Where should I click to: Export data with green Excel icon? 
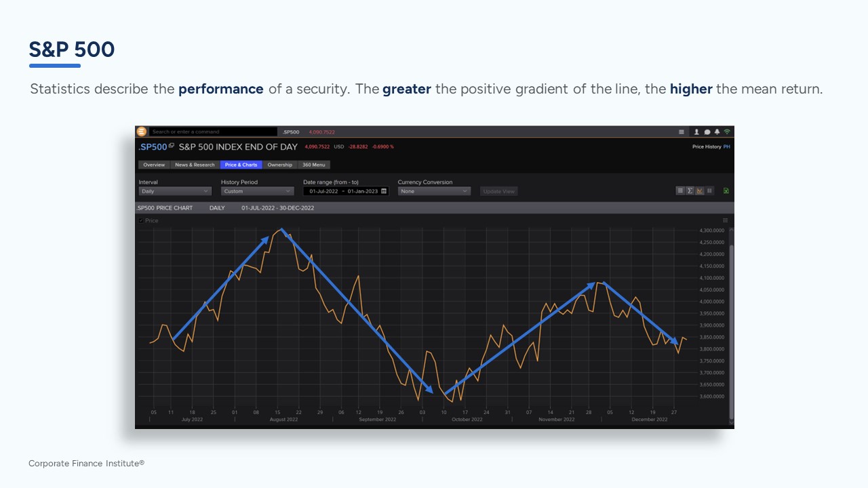(726, 191)
